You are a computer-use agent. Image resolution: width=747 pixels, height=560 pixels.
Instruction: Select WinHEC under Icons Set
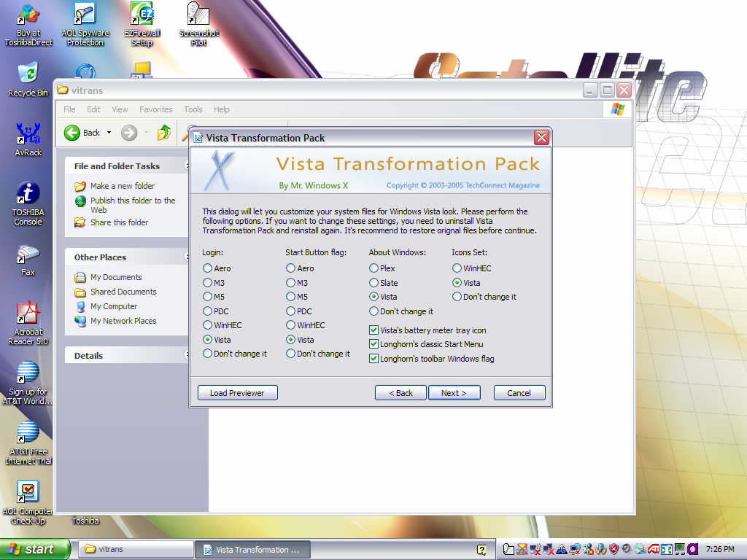[x=457, y=268]
